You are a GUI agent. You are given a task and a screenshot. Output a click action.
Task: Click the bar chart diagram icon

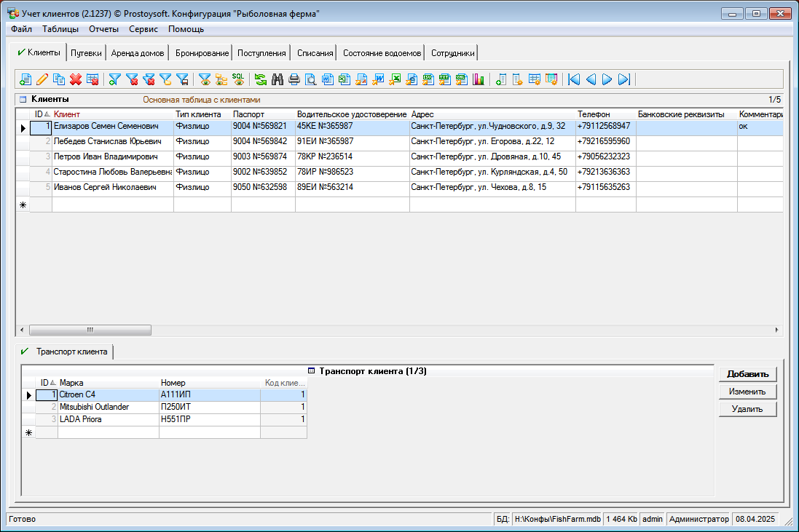pos(479,79)
